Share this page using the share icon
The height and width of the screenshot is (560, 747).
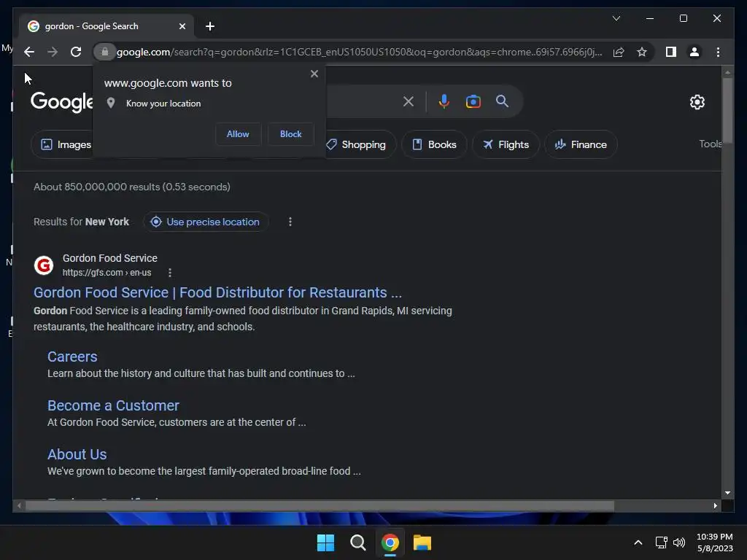[x=619, y=52]
